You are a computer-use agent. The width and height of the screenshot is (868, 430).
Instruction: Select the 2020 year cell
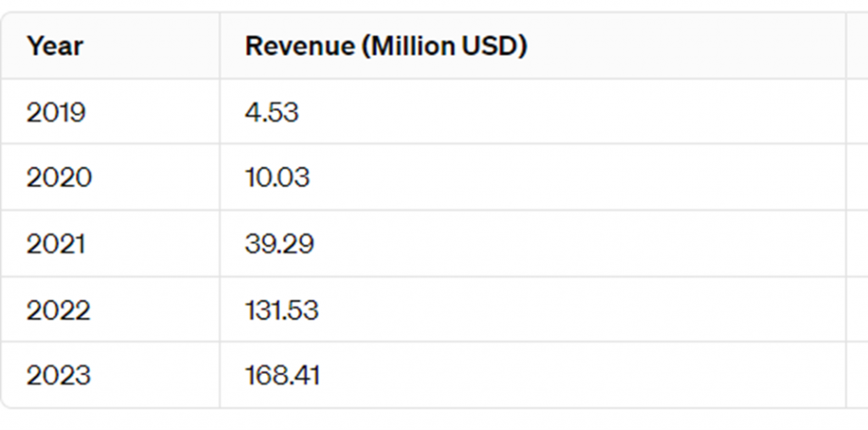click(58, 178)
